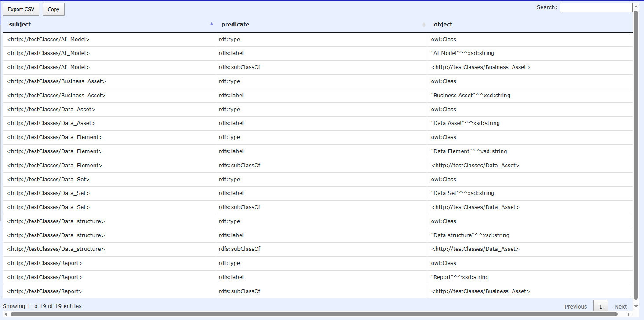The image size is (644, 320).
Task: Click the horizontal scrollbar right arrow
Action: tap(629, 314)
